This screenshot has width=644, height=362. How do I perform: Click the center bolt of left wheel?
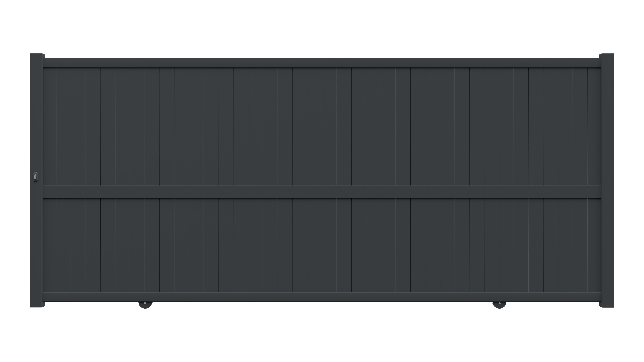[x=145, y=303]
